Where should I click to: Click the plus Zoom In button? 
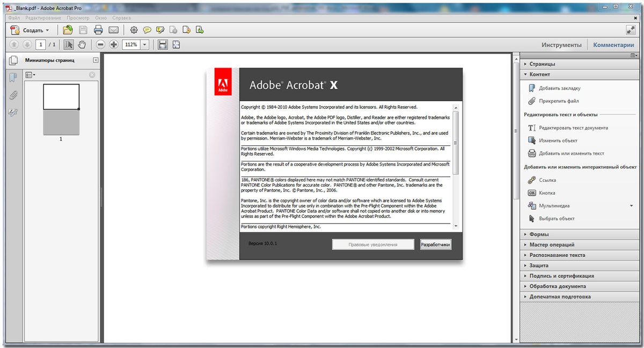pos(114,45)
